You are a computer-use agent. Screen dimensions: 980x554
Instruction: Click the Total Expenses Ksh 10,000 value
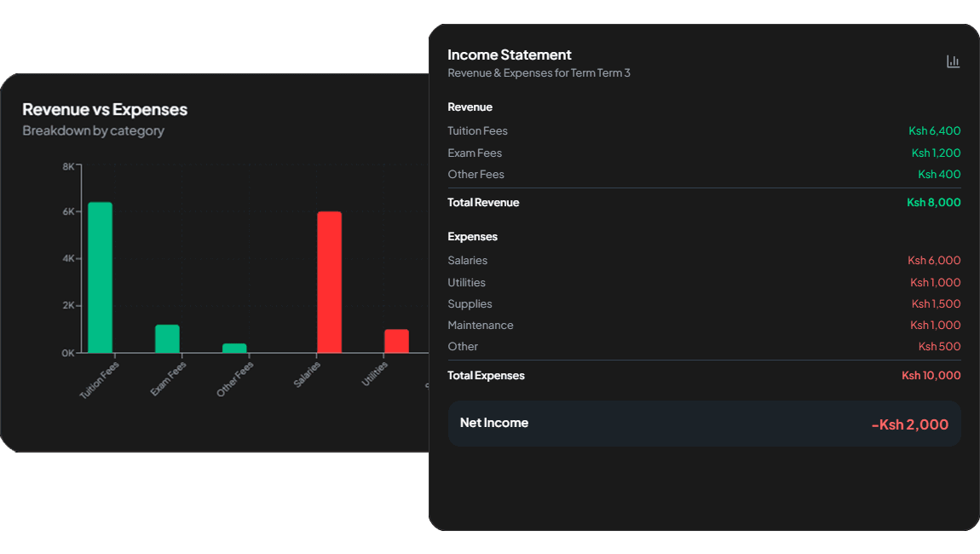(x=931, y=376)
